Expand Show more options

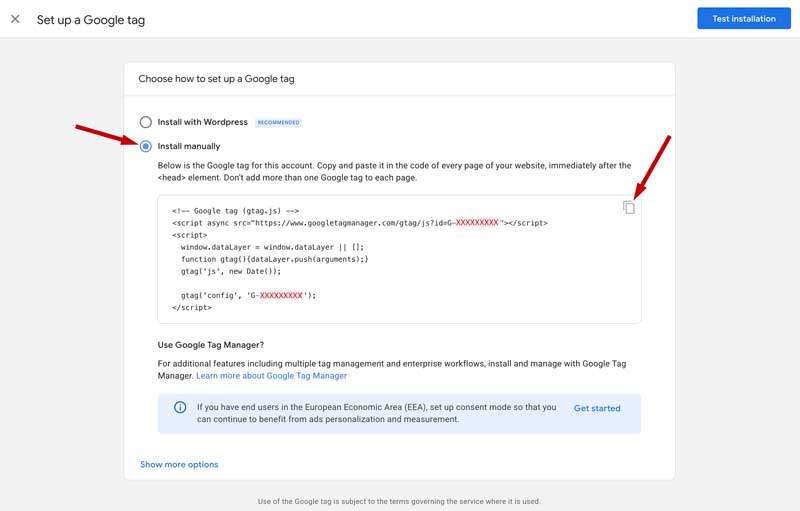click(x=179, y=465)
